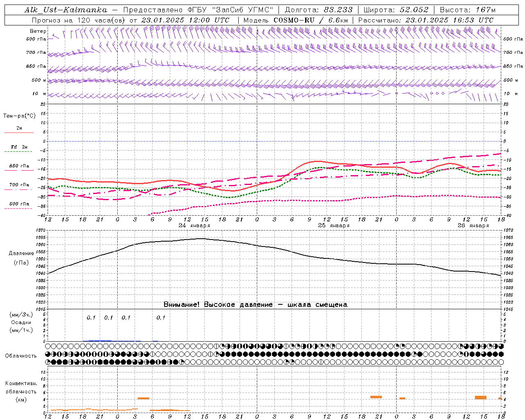The image size is (525, 420).
Task: Click the (км) unit under convective cloud label
Action: [21, 399]
